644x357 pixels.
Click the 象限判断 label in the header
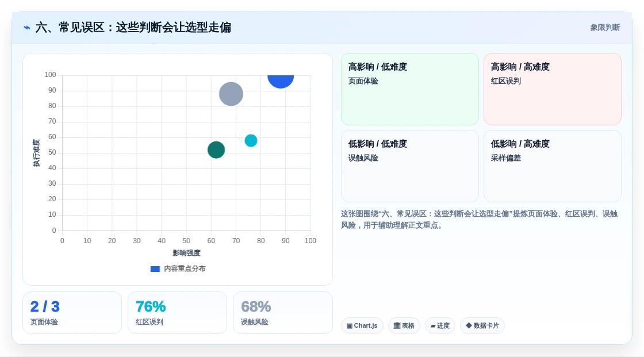[605, 28]
